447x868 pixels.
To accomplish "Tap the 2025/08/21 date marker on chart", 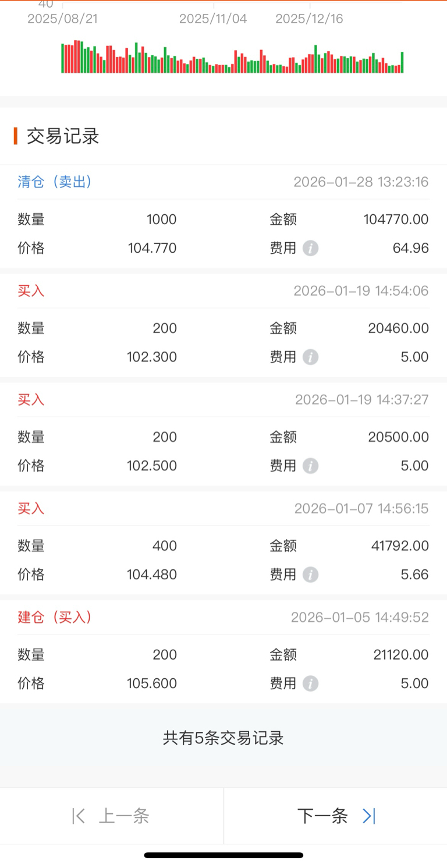I will point(62,19).
